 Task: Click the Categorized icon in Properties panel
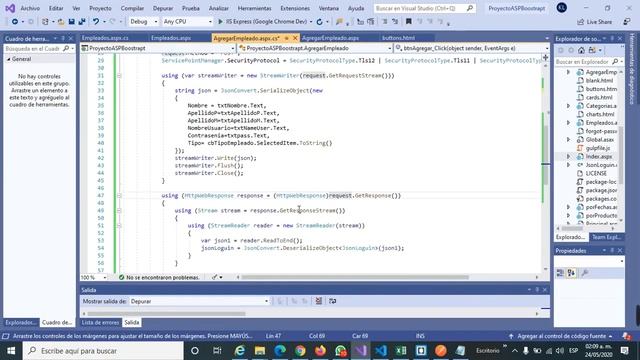(x=560, y=273)
